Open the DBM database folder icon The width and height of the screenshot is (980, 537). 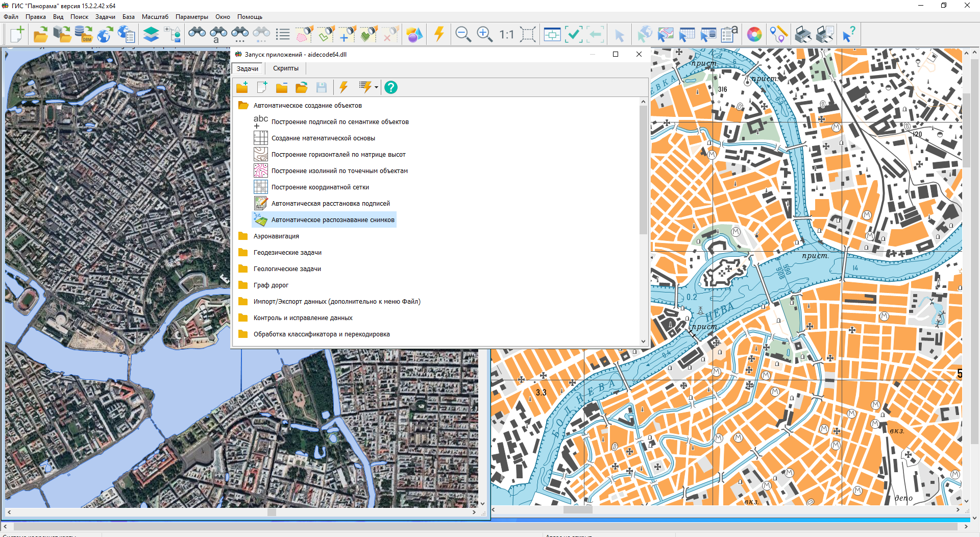(83, 35)
